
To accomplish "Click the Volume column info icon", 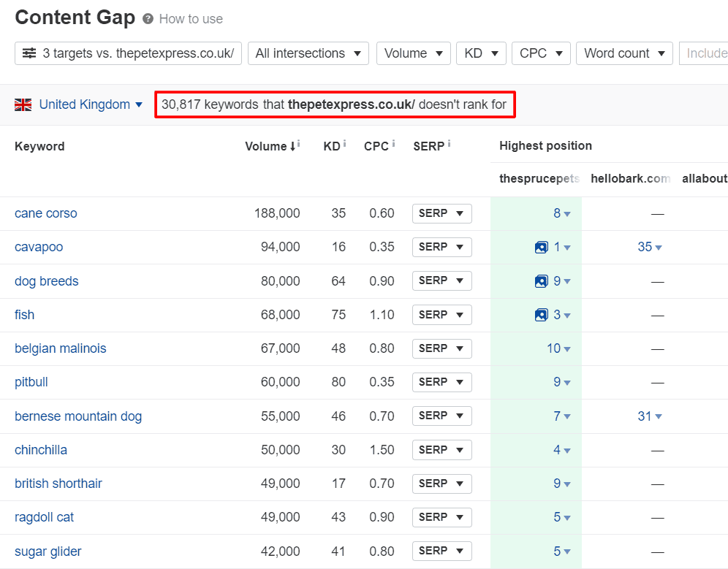I will click(x=298, y=144).
